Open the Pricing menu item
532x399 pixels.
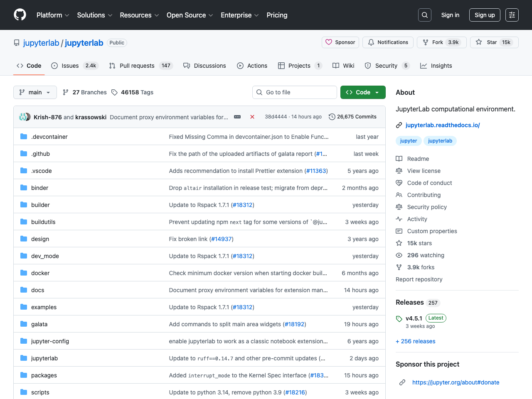coord(277,15)
